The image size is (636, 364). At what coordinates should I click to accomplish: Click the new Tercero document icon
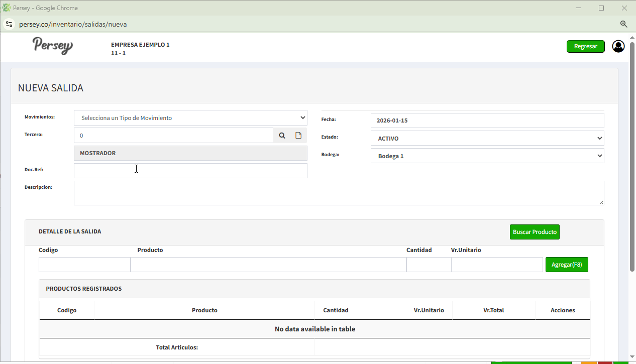298,136
